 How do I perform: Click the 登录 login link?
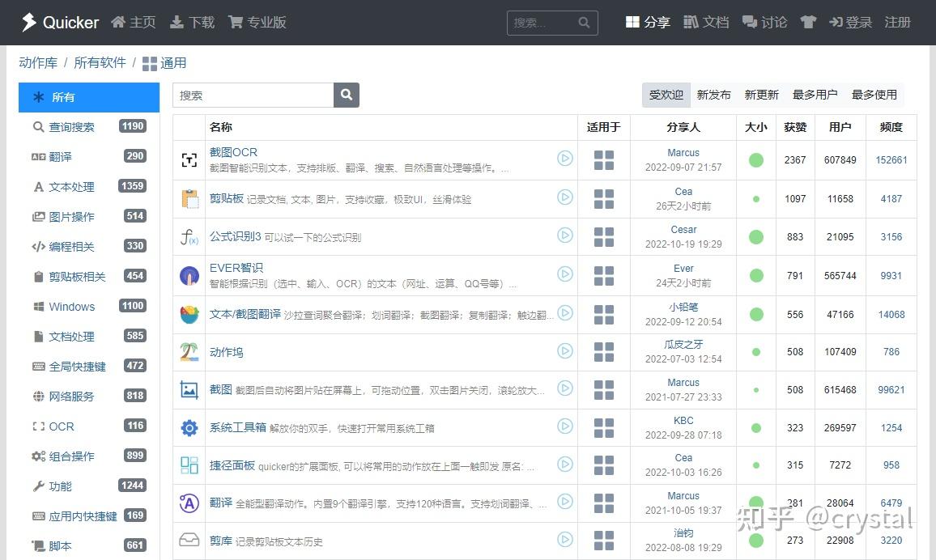pos(851,22)
